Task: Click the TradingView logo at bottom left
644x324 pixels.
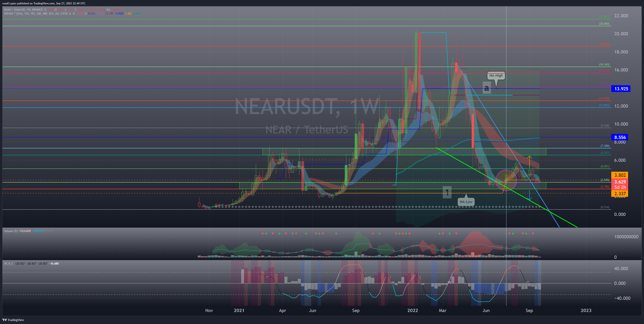Action: point(13,320)
